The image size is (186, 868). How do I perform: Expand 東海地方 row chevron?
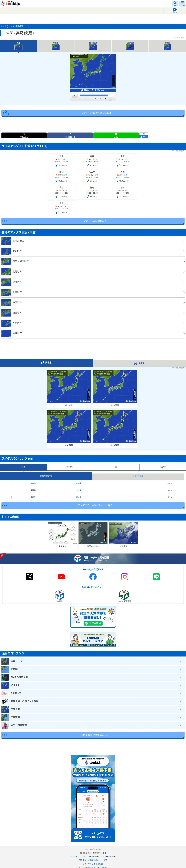184,282
